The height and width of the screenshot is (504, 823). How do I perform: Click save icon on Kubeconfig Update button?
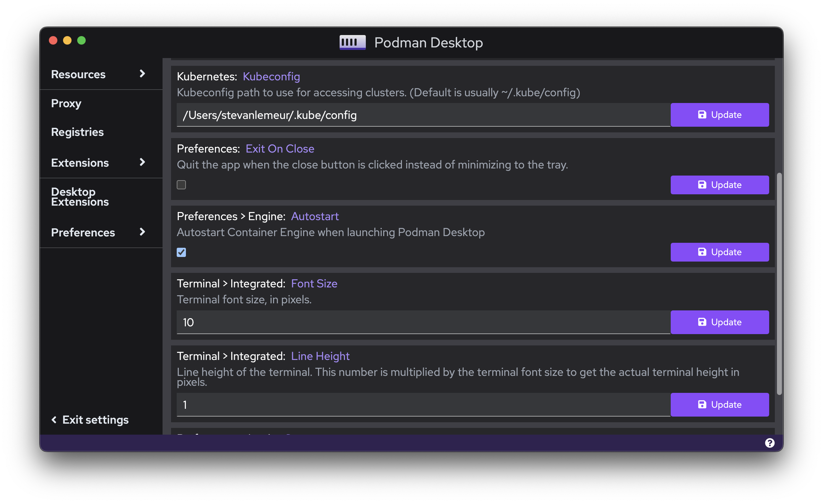(x=702, y=115)
